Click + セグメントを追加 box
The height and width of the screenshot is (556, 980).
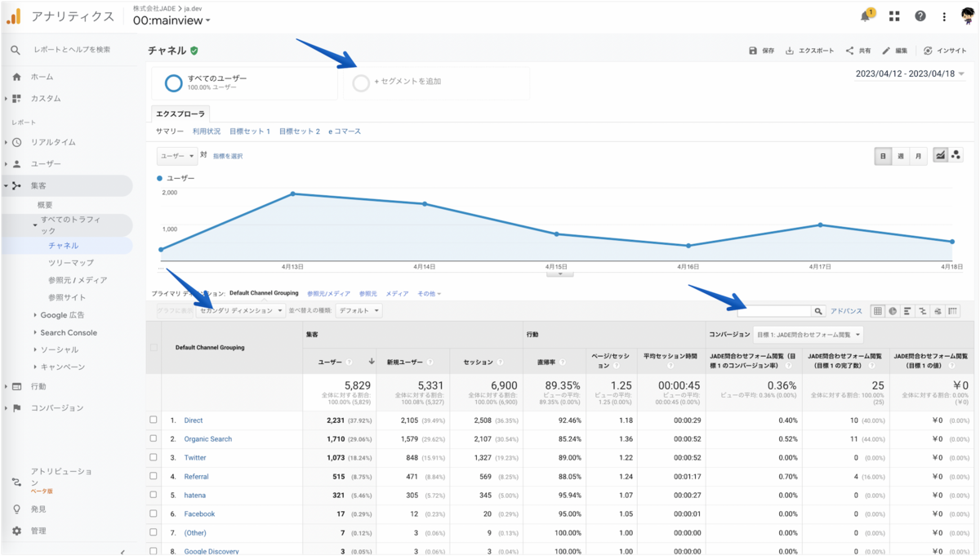click(437, 83)
